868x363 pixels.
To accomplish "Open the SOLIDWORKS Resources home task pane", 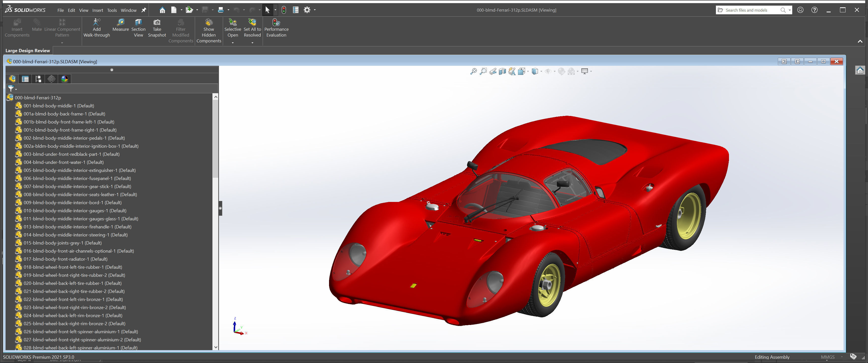I will pos(860,70).
